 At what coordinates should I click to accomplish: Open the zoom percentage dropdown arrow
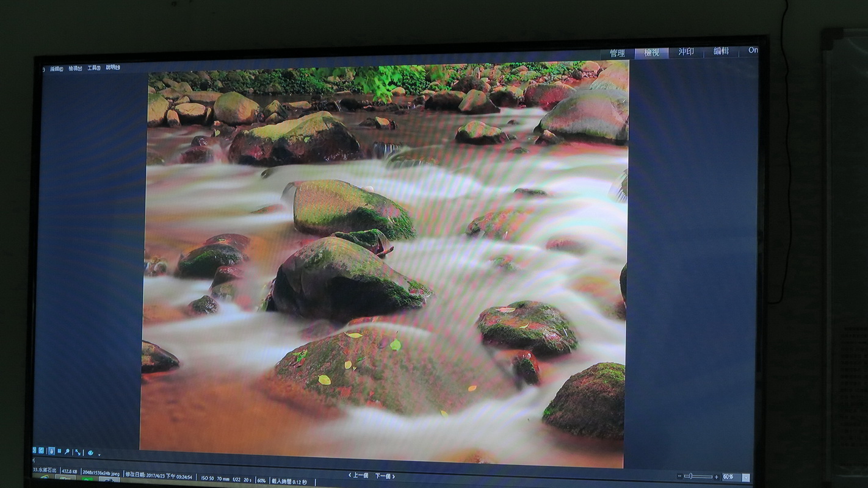[746, 478]
